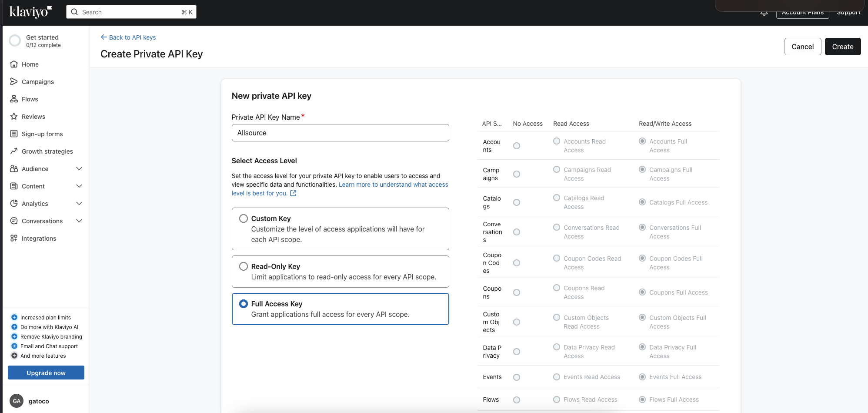Viewport: 868px width, 413px height.
Task: Click the Growth strategies arrow icon
Action: pyautogui.click(x=14, y=151)
